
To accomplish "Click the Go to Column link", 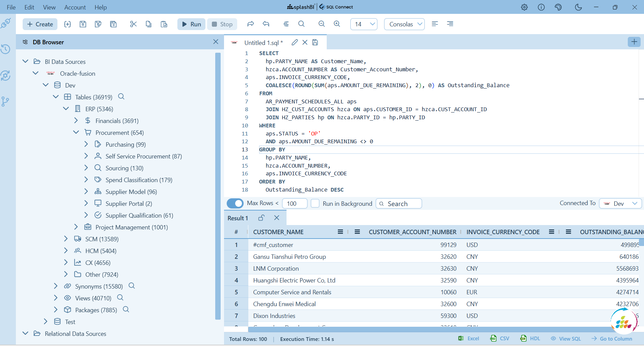I will 612,339.
